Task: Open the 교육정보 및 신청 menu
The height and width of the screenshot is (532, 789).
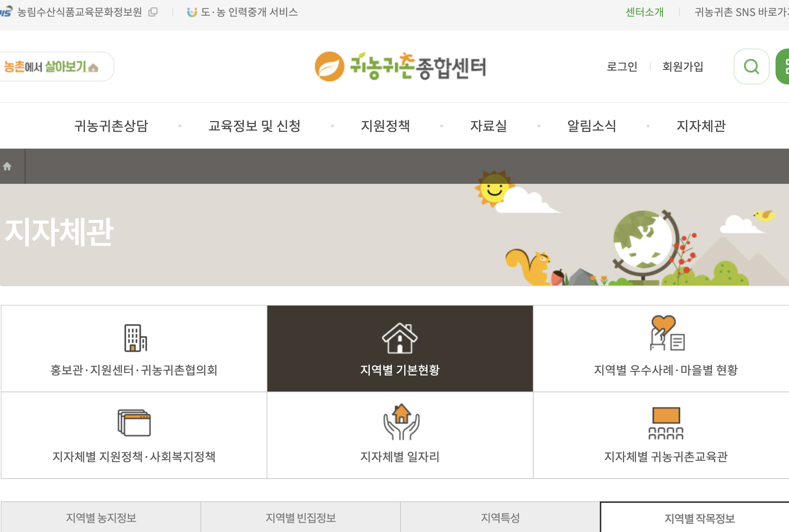Action: point(254,126)
